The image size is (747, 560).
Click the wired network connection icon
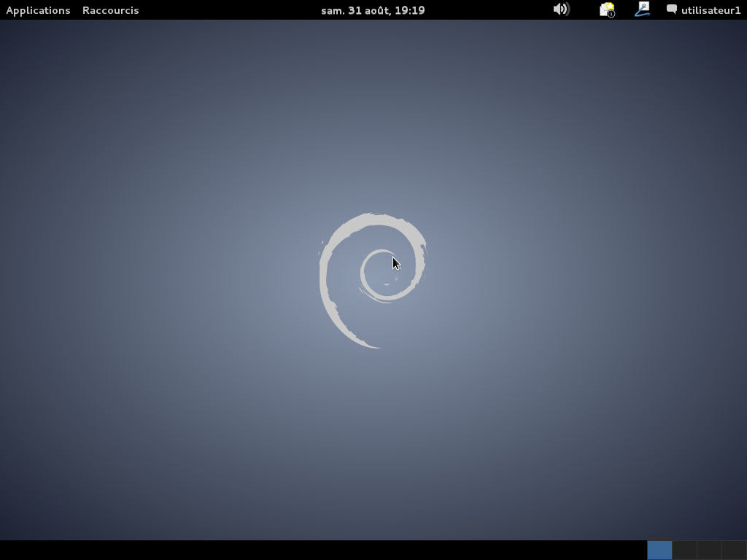tap(642, 9)
